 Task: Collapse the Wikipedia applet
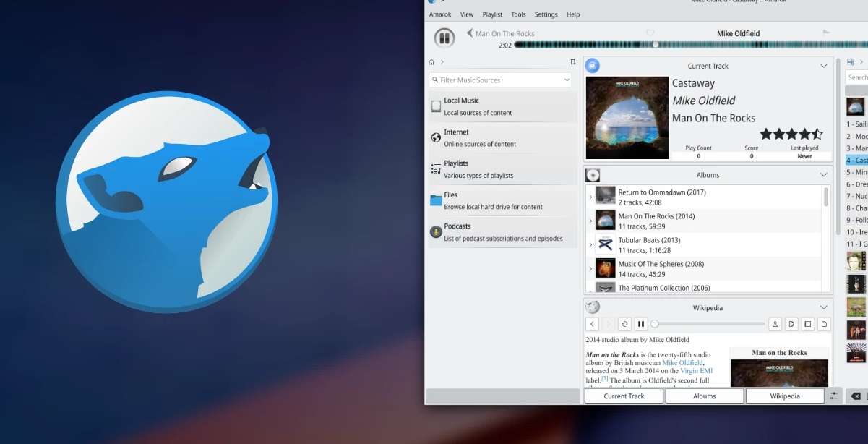click(823, 307)
